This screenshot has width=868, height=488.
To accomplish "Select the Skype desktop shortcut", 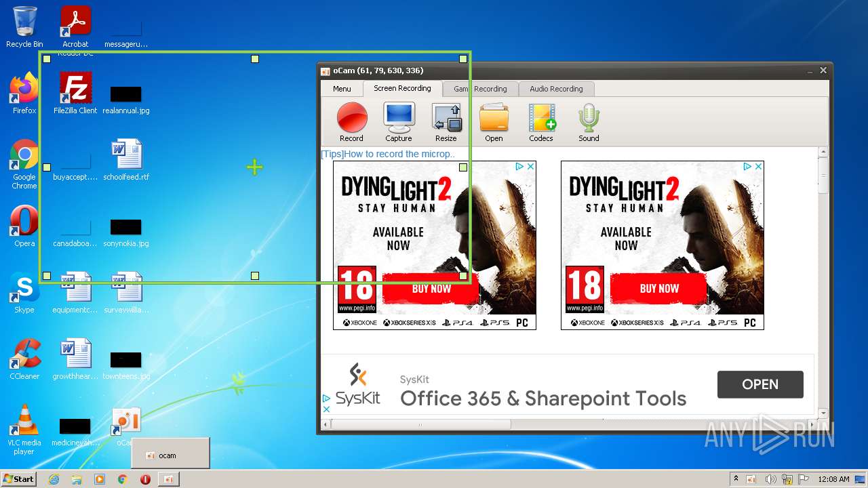I will [24, 293].
